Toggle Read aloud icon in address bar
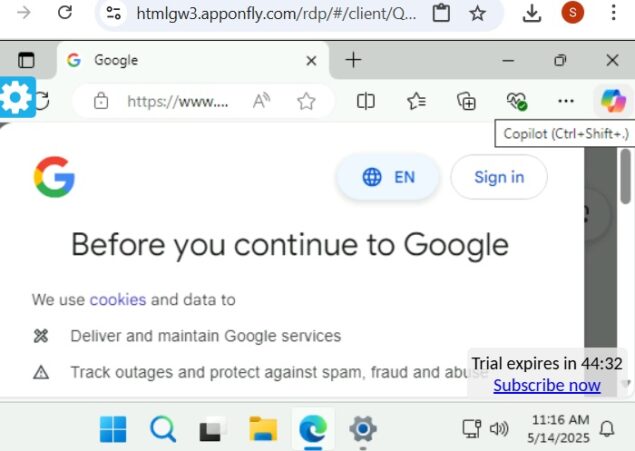Screen dimensions: 635x451 click(262, 101)
